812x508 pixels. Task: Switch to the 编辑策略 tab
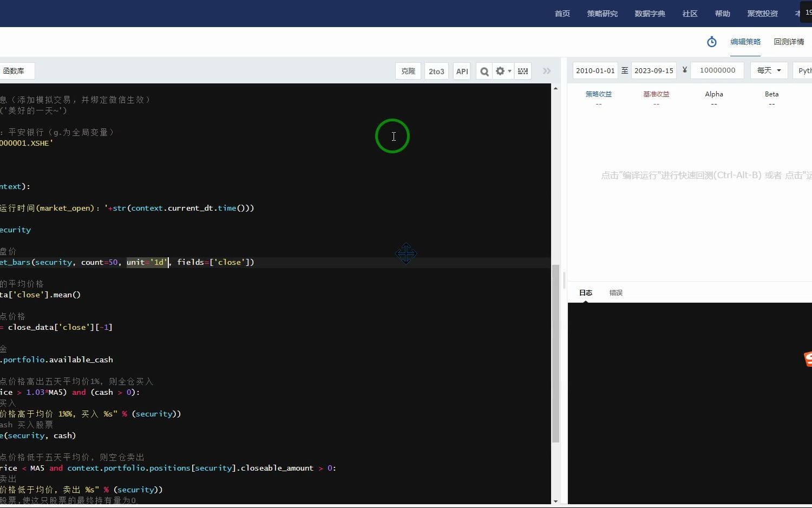(745, 42)
